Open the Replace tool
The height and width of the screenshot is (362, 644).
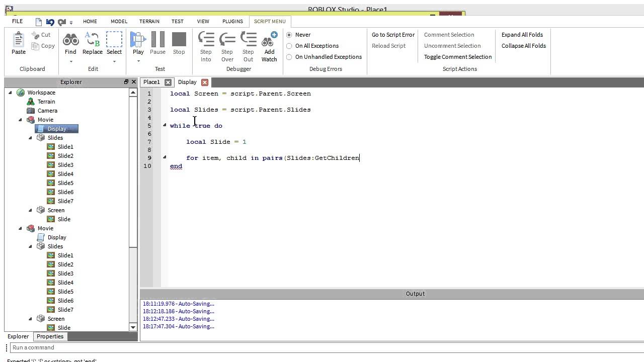point(93,40)
